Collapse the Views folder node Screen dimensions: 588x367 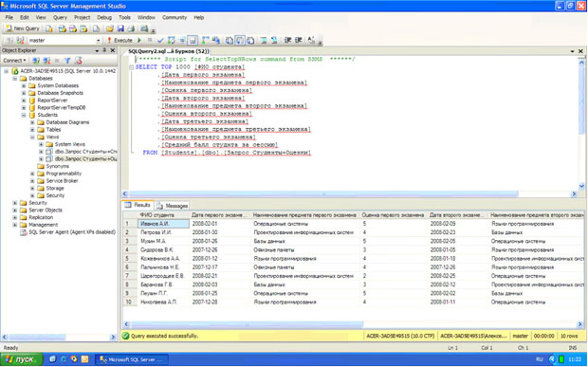[32, 138]
